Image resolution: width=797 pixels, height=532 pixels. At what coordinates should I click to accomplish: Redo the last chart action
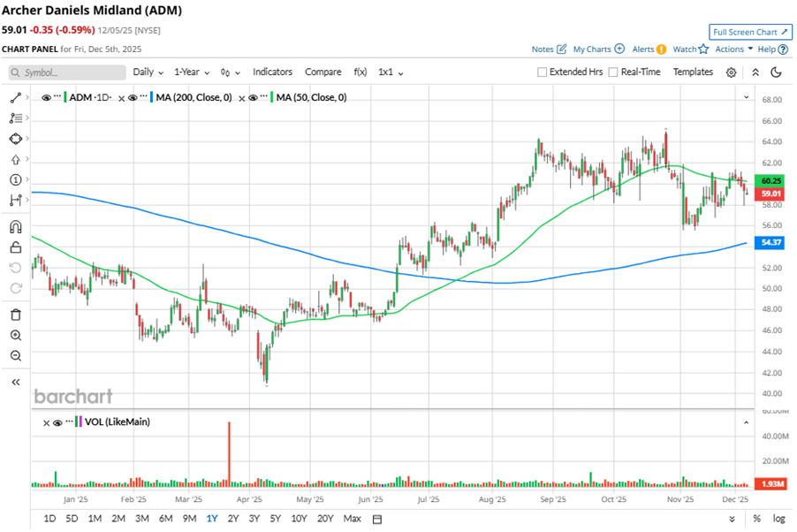tap(16, 288)
